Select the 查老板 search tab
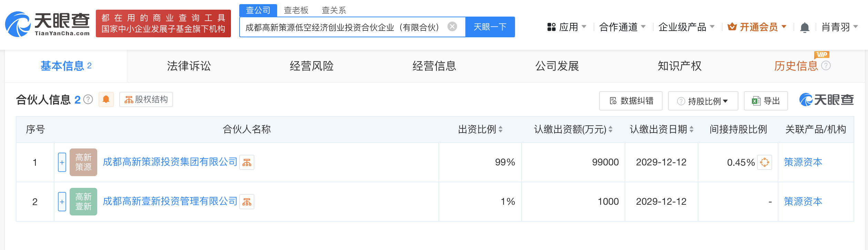Screen dimensions: 868x250 (x=296, y=10)
